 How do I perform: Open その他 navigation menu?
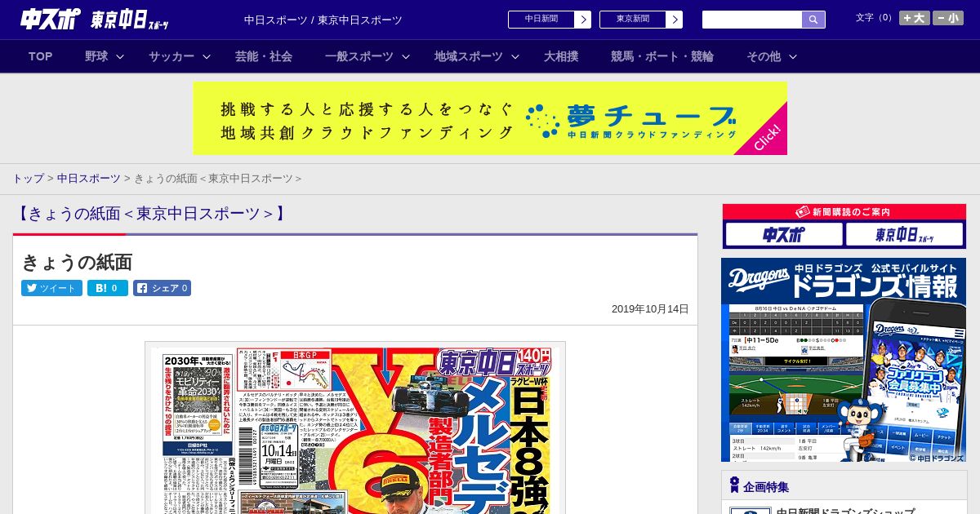pyautogui.click(x=764, y=56)
